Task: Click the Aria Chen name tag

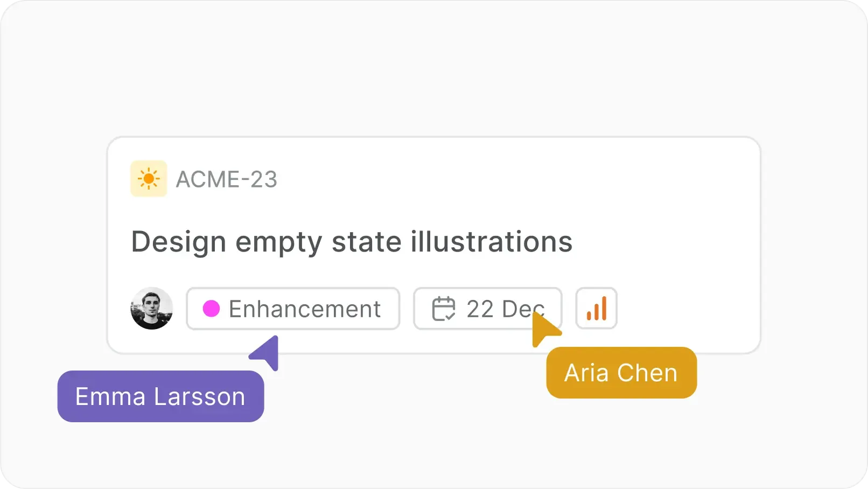Action: pos(621,373)
